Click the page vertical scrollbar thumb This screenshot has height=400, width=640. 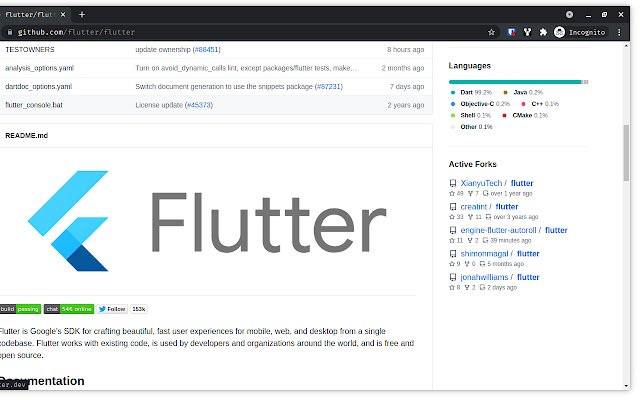[626, 153]
